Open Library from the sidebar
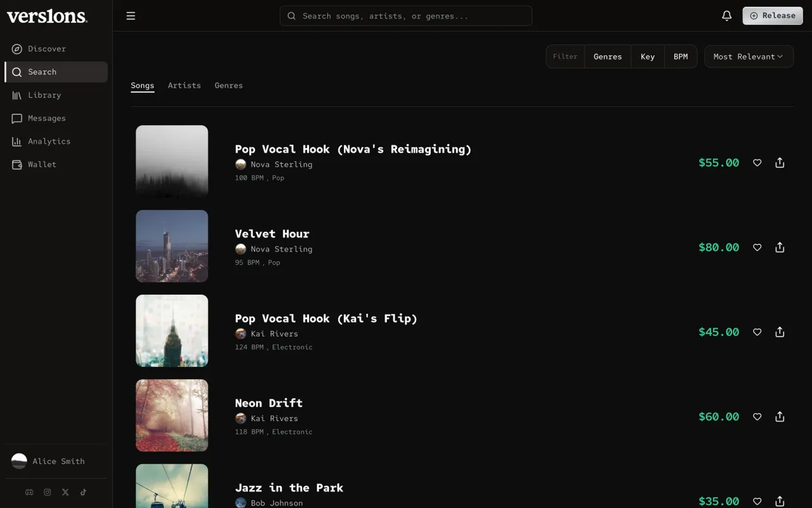 pos(56,95)
